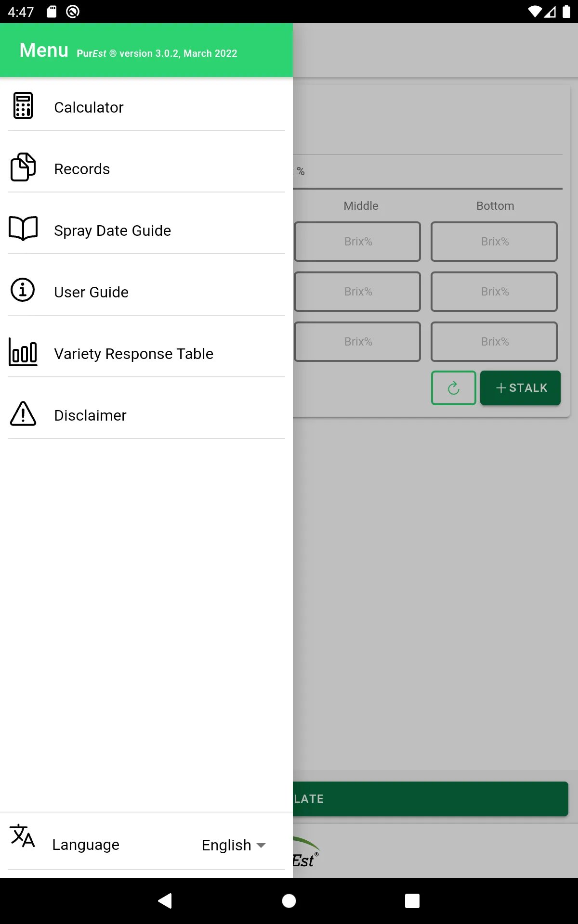Tap the Wi-Fi status icon
This screenshot has width=578, height=924.
(x=535, y=12)
